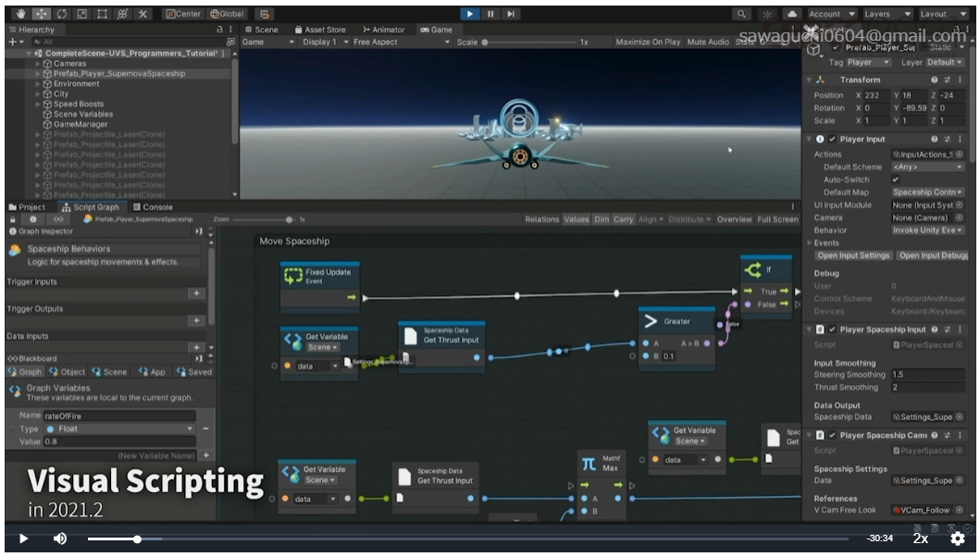Select the Hand tool in Unity toolbar
Viewport: 980px width, 557px height.
point(20,14)
